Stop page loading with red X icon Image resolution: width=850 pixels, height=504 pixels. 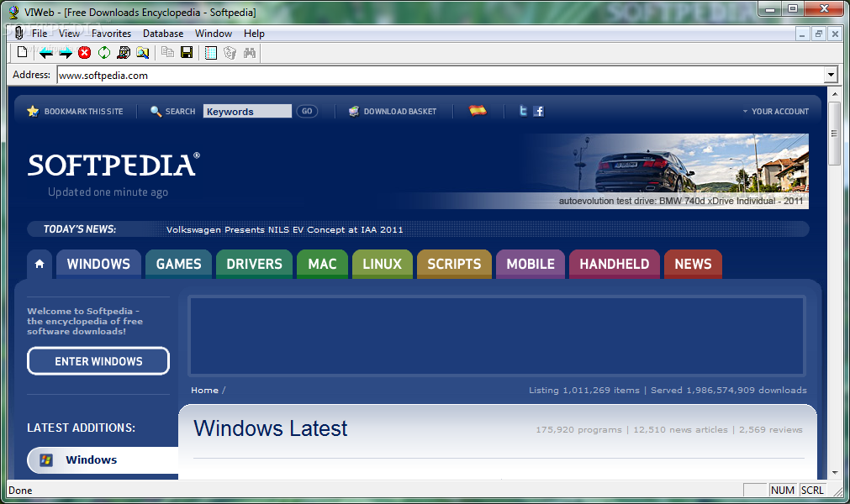85,53
